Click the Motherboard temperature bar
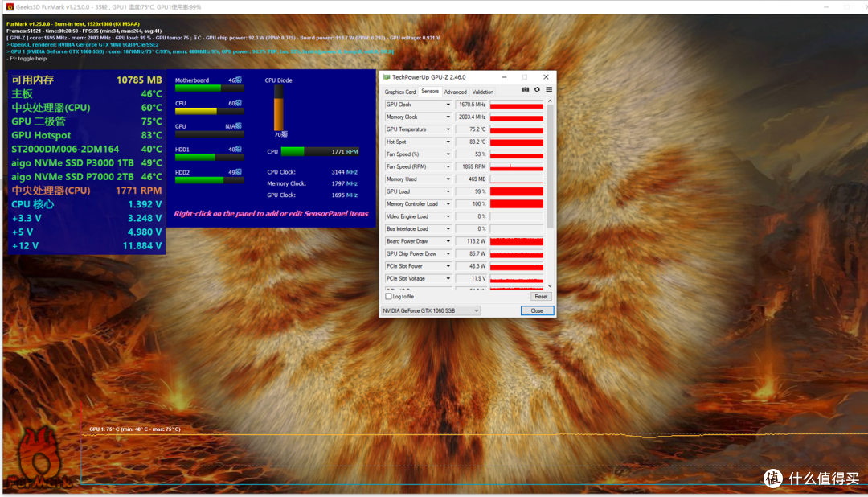Screen dimensions: 868x497 point(209,88)
